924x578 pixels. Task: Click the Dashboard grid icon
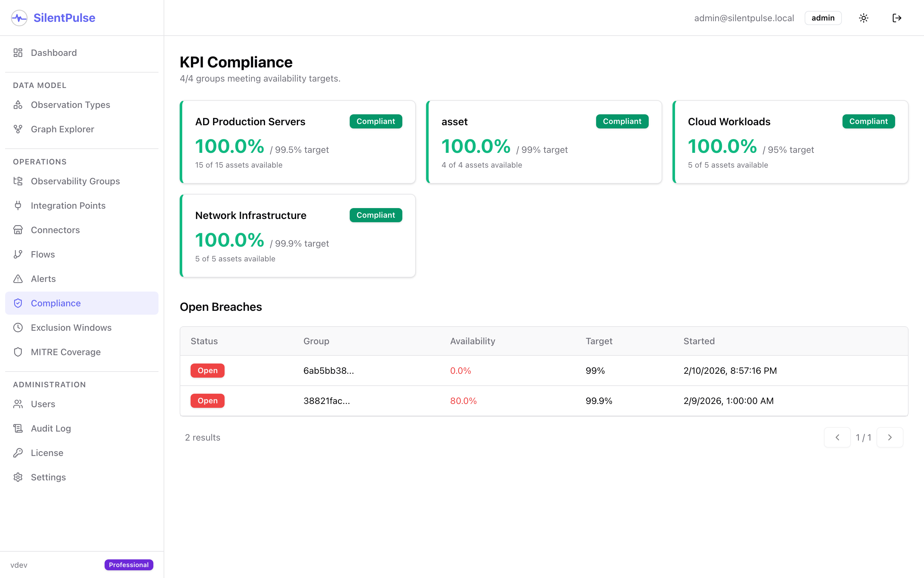tap(18, 53)
